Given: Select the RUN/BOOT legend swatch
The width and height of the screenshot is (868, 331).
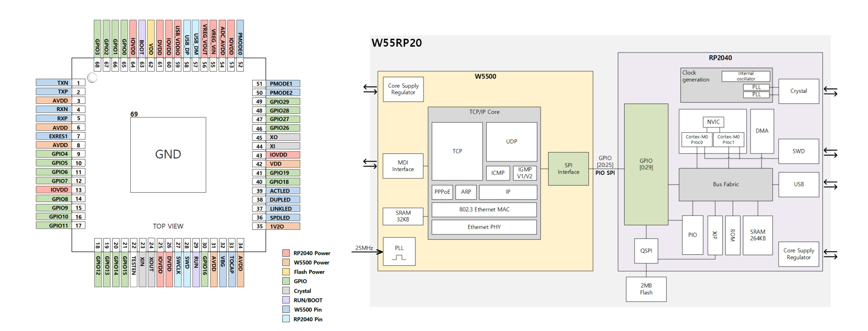Looking at the screenshot, I should pos(286,300).
